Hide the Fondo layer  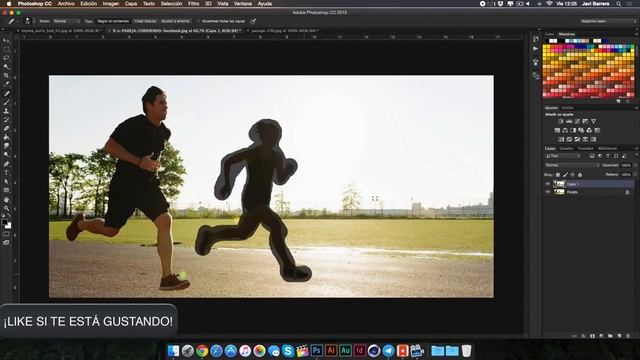click(548, 192)
